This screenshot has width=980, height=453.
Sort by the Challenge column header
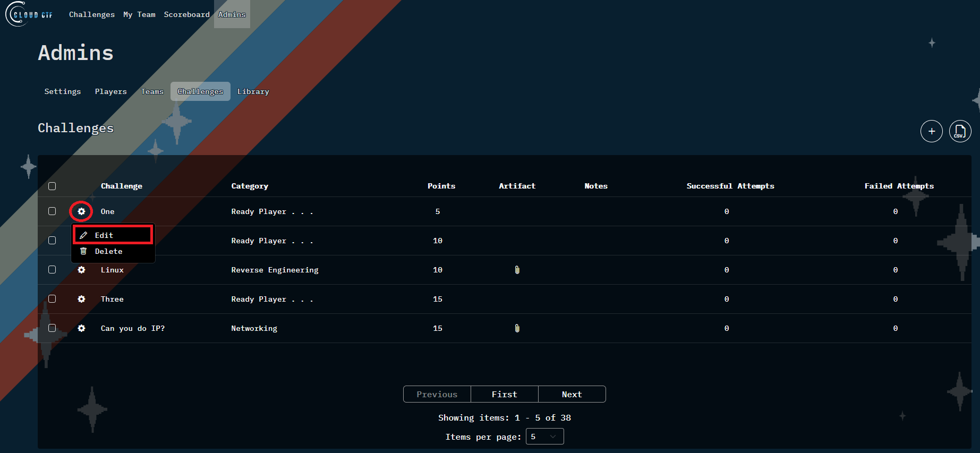click(122, 186)
